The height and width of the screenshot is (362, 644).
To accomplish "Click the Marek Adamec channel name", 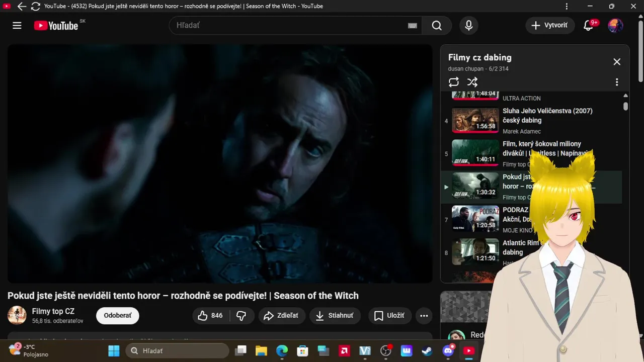I will (x=522, y=131).
